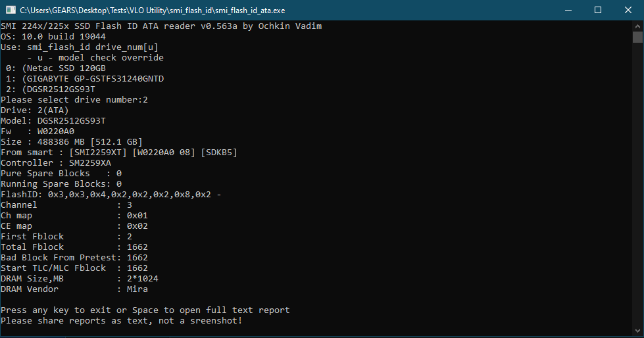Click the FlashID hex values line
The width and height of the screenshot is (644, 338).
coord(111,195)
